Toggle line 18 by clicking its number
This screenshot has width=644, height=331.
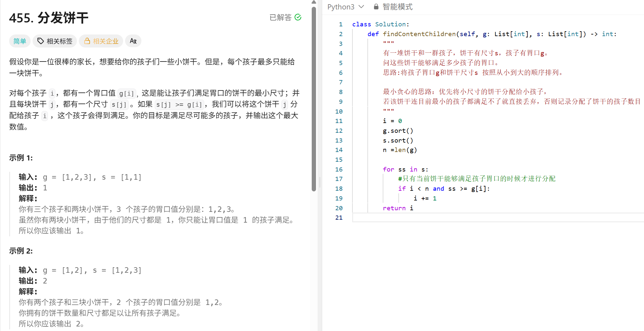tap(339, 188)
